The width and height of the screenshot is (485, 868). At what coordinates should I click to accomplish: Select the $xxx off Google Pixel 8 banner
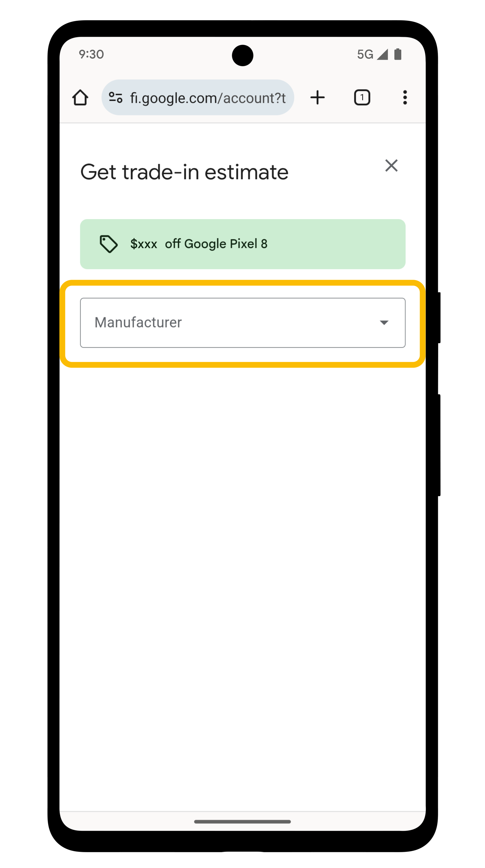tap(243, 244)
